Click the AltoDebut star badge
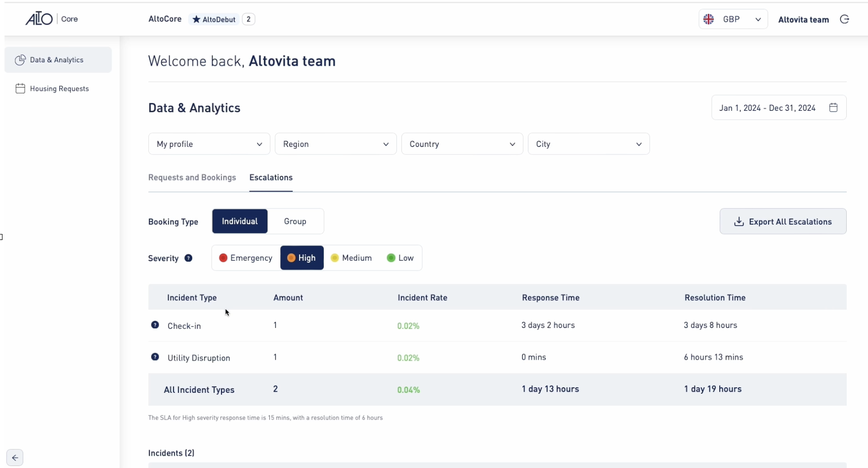 pyautogui.click(x=214, y=19)
